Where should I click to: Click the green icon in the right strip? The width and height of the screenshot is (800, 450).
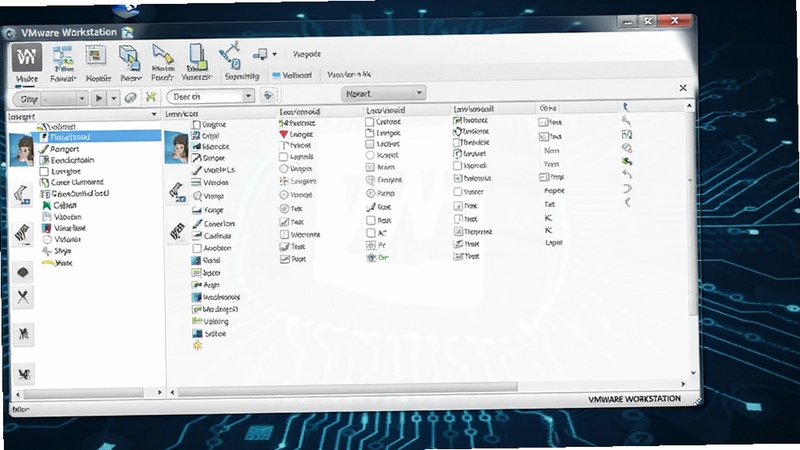click(627, 161)
